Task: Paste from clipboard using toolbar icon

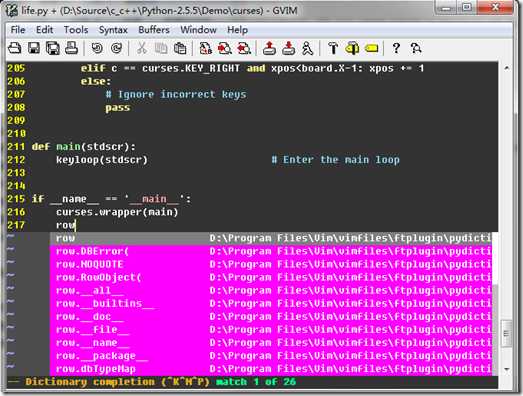Action: tap(180, 48)
